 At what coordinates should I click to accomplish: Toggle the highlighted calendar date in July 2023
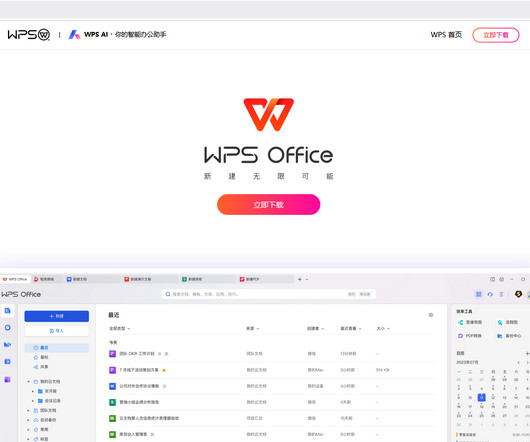482,397
